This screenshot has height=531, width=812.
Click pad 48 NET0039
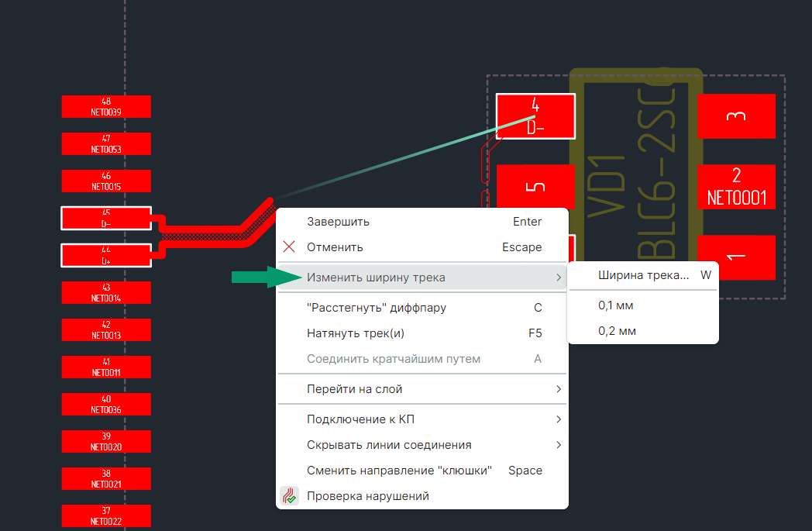pyautogui.click(x=106, y=107)
